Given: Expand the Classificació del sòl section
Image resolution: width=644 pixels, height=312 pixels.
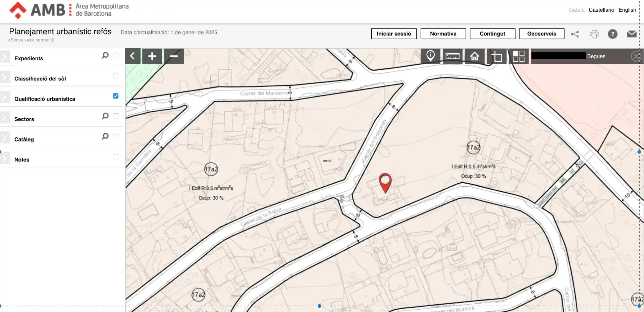Looking at the screenshot, I should (x=5, y=77).
